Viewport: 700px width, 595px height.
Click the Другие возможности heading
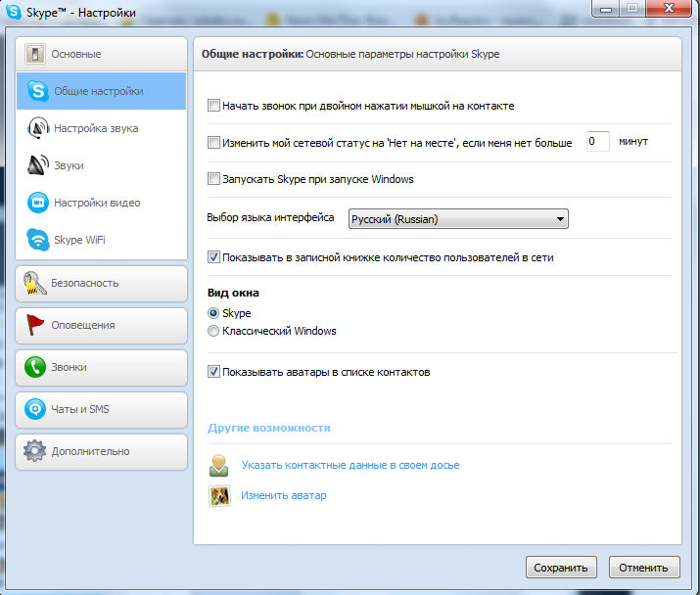(269, 428)
